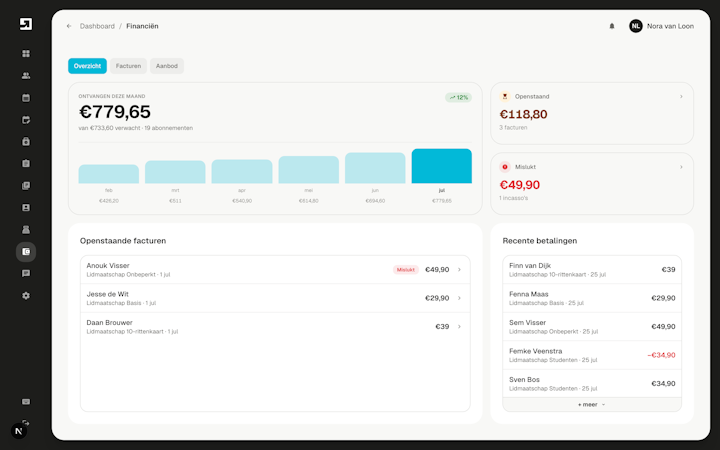Click the jun bar in chart
This screenshot has height=450, width=720.
click(375, 168)
